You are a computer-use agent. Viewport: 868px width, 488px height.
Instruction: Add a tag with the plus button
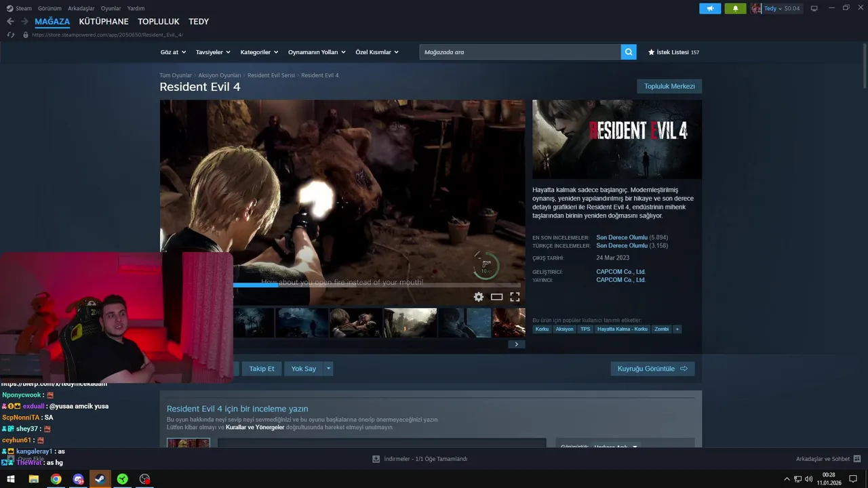click(677, 329)
